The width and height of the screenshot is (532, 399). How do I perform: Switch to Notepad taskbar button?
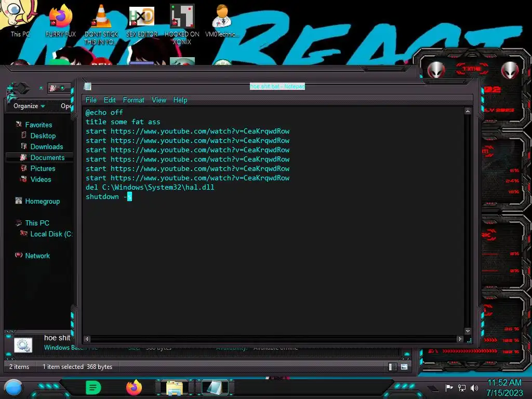[x=215, y=388]
